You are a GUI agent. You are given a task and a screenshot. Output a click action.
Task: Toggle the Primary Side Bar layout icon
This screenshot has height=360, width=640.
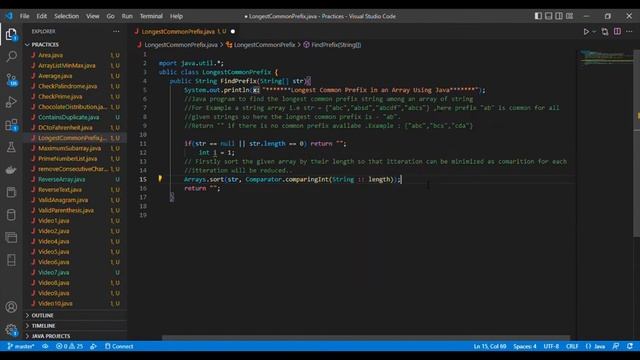[538, 16]
